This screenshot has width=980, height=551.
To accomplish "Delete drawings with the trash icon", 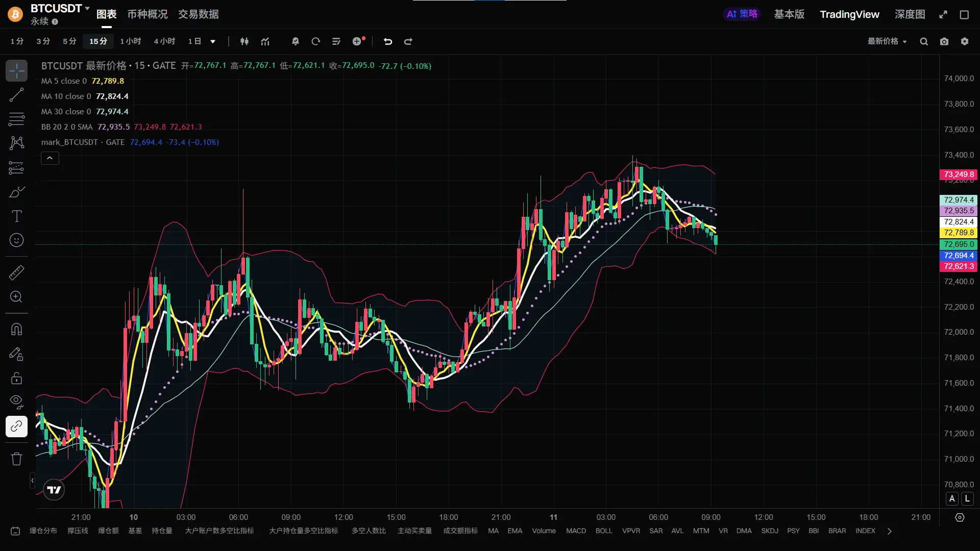I will [16, 459].
